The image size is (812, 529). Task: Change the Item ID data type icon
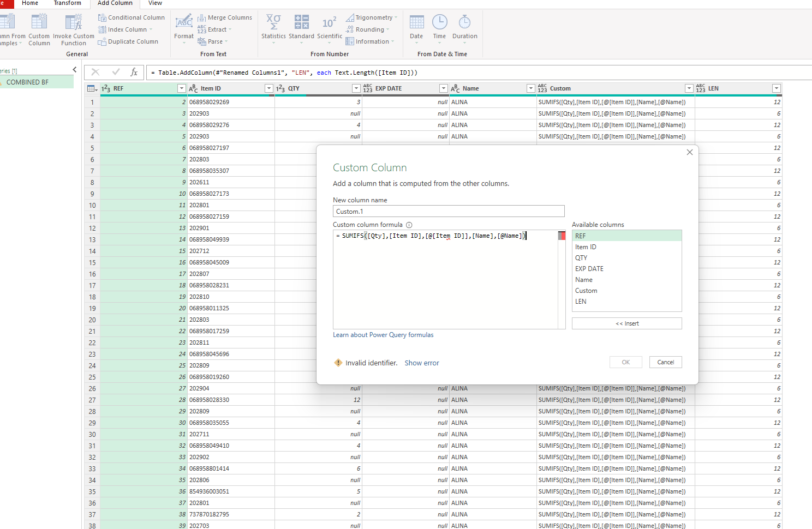click(x=193, y=88)
